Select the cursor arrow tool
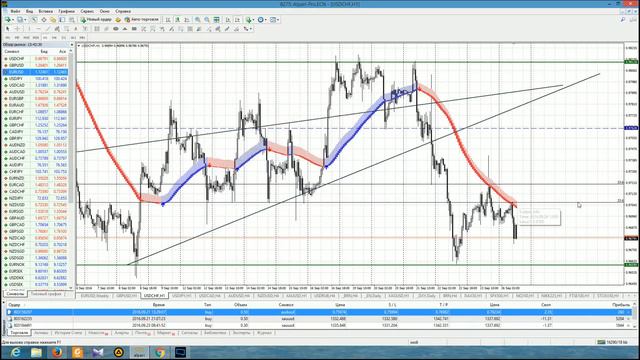The width and height of the screenshot is (640, 360). pyautogui.click(x=7, y=29)
